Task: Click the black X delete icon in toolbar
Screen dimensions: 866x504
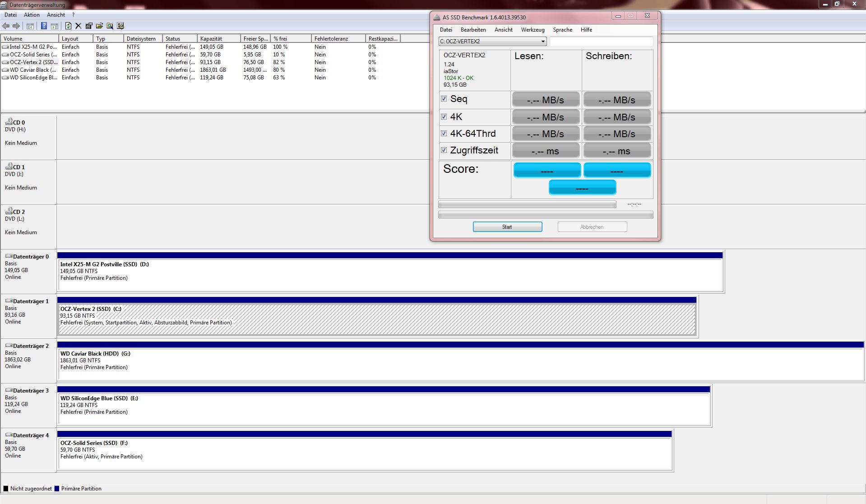Action: pyautogui.click(x=78, y=26)
